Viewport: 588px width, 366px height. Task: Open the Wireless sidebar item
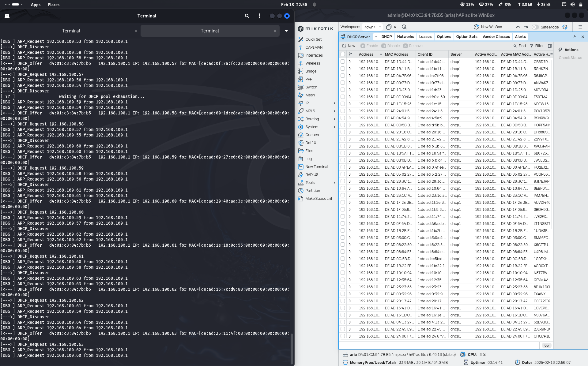312,63
